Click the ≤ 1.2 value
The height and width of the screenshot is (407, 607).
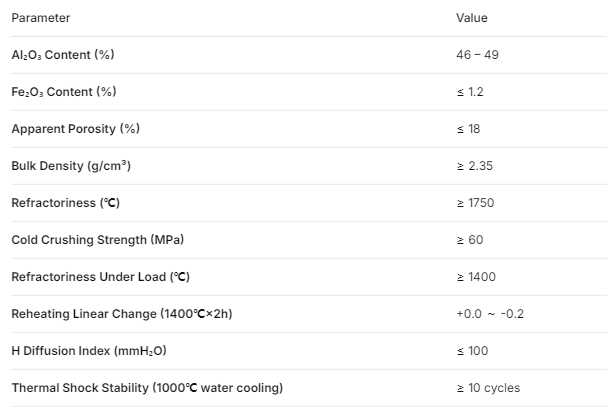tap(470, 92)
